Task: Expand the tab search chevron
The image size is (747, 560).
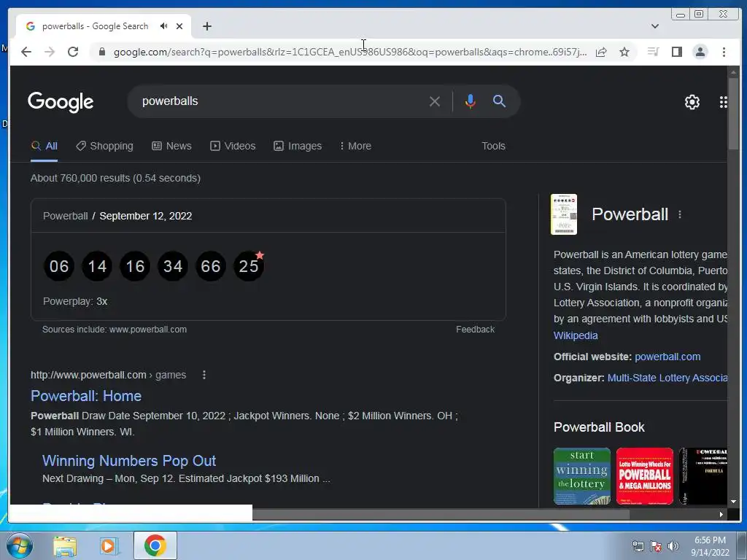Action: 655,26
